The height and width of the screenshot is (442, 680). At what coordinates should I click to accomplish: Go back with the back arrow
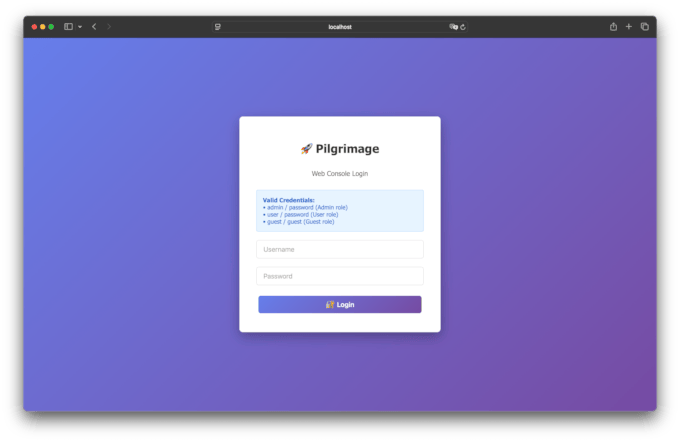point(94,27)
